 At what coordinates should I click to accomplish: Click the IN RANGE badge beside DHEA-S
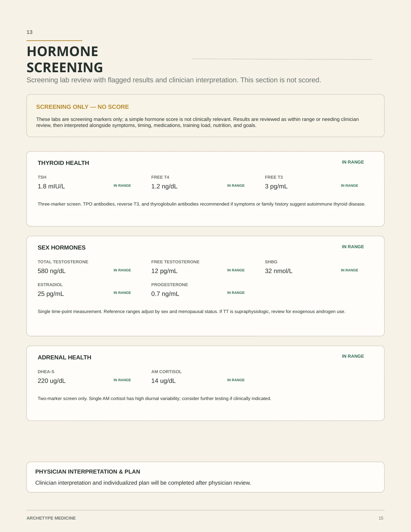(122, 380)
